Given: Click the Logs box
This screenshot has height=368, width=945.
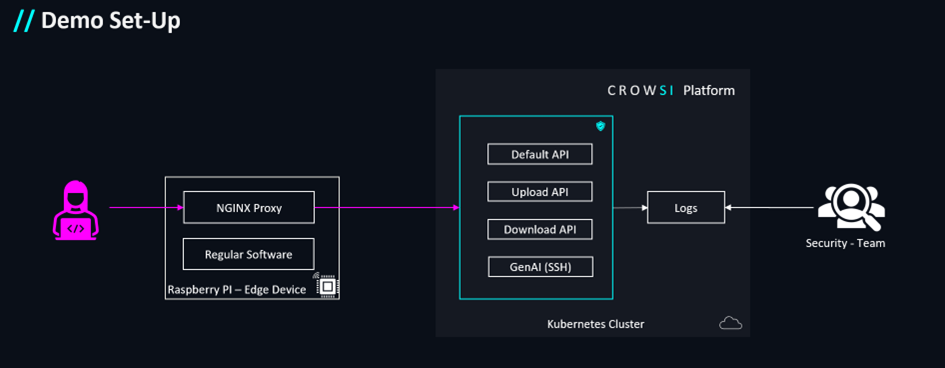Looking at the screenshot, I should (x=686, y=208).
